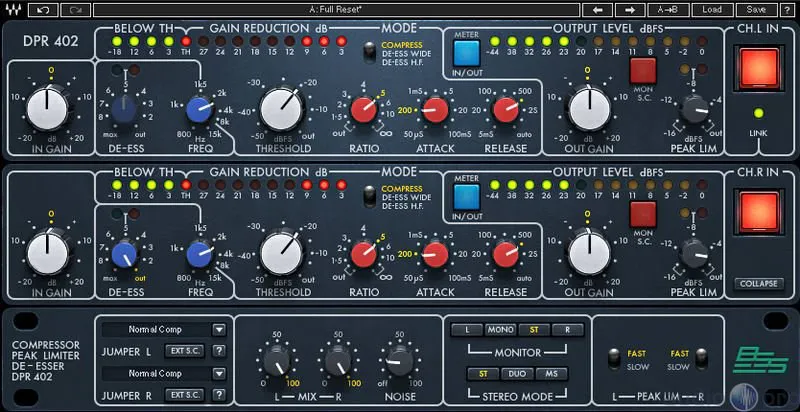800x412 pixels.
Task: Click the Save menu button
Action: tap(756, 10)
